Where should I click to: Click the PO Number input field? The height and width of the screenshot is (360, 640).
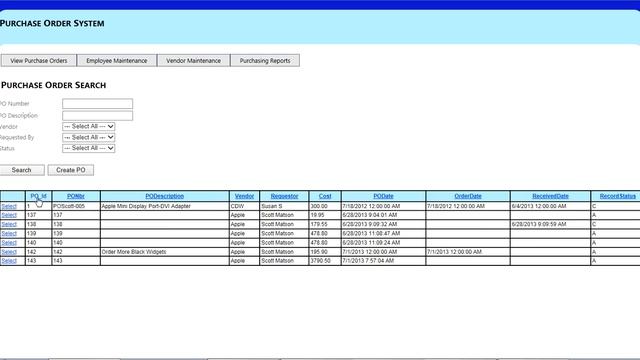point(98,104)
